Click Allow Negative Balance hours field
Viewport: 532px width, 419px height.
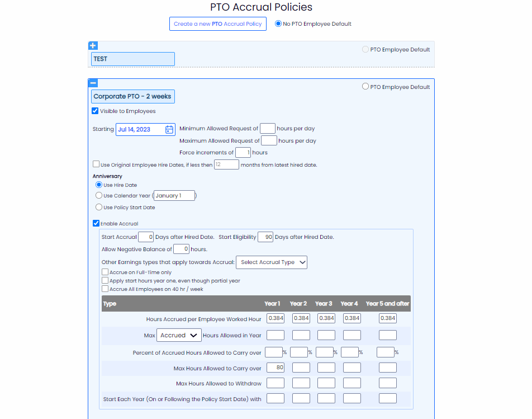coord(181,249)
